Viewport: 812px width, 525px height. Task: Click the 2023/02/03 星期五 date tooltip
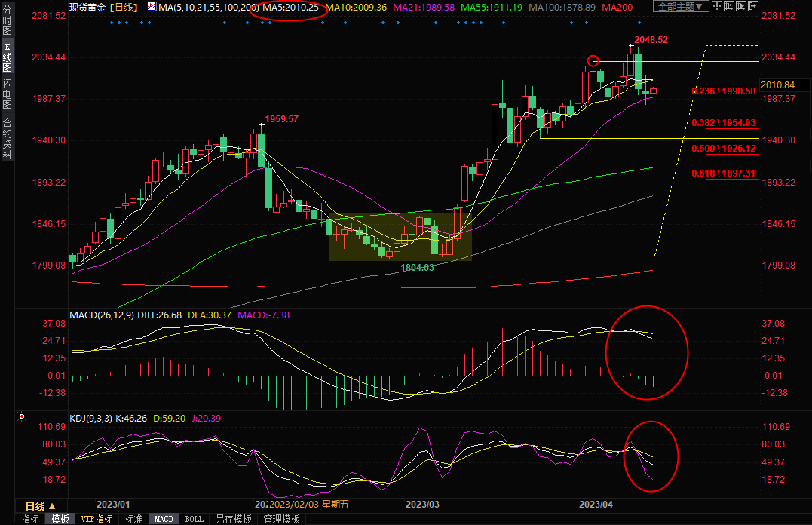(309, 505)
